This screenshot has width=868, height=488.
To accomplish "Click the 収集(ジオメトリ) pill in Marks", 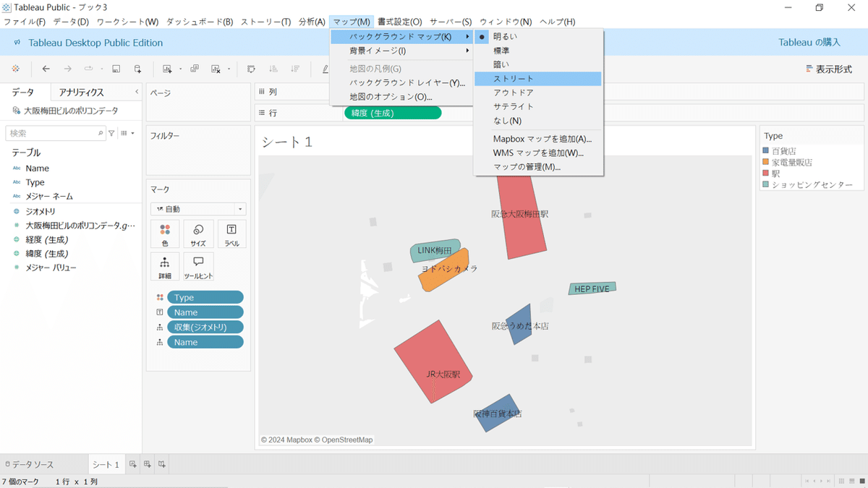I will point(205,327).
